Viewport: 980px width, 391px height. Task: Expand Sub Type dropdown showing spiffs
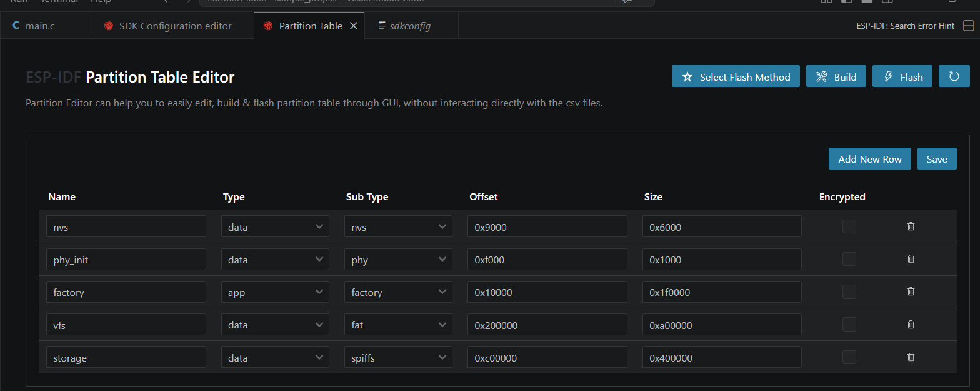(398, 357)
